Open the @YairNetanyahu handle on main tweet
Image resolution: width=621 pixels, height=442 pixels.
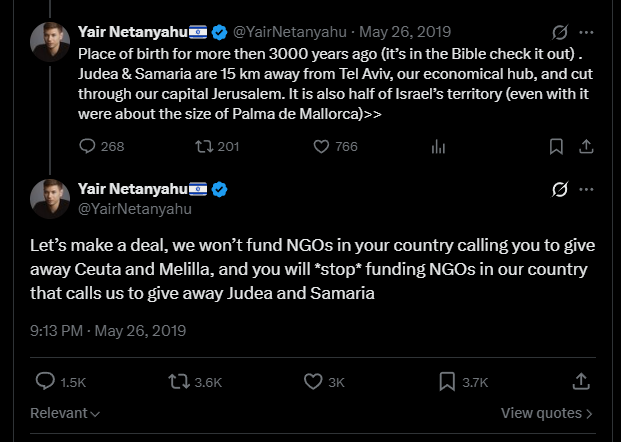pyautogui.click(x=135, y=209)
